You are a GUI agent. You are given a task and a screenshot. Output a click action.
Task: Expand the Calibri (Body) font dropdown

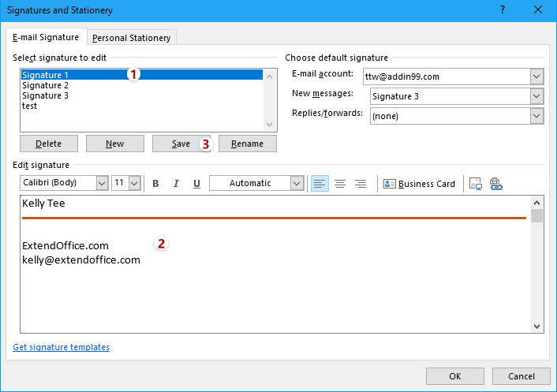tap(102, 183)
